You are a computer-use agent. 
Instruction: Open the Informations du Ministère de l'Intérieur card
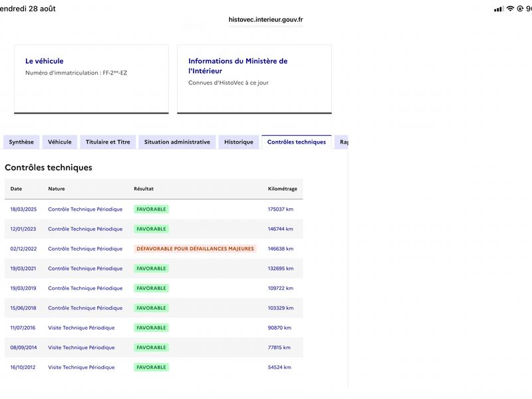(255, 79)
